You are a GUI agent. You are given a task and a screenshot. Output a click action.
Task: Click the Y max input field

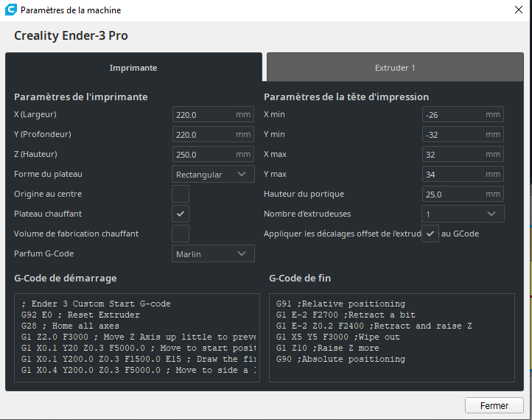point(463,174)
